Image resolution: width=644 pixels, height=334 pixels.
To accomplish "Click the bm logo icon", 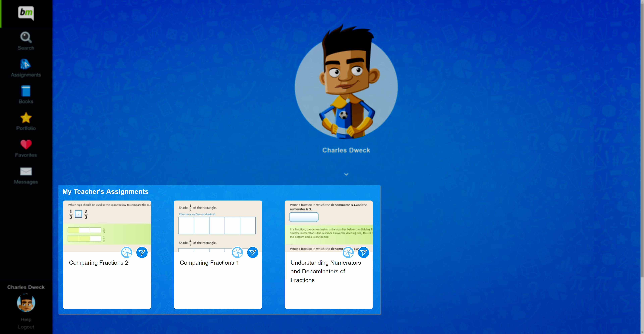I will [26, 13].
